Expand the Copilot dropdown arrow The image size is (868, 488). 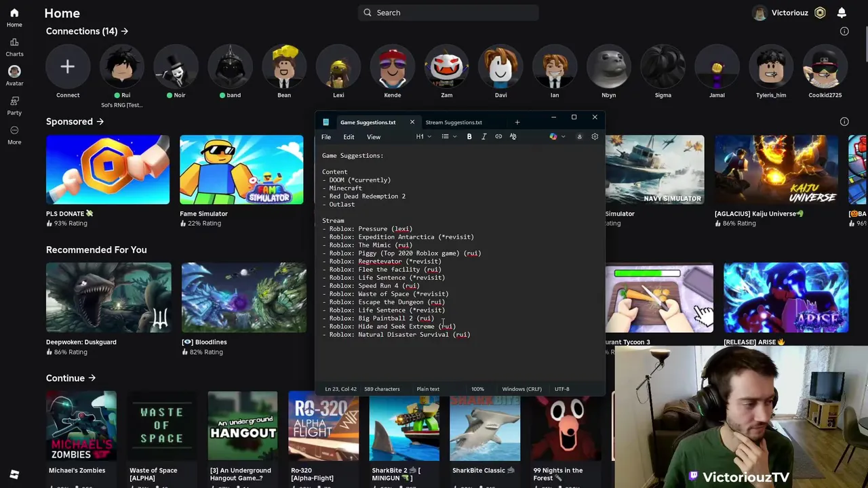pyautogui.click(x=563, y=137)
